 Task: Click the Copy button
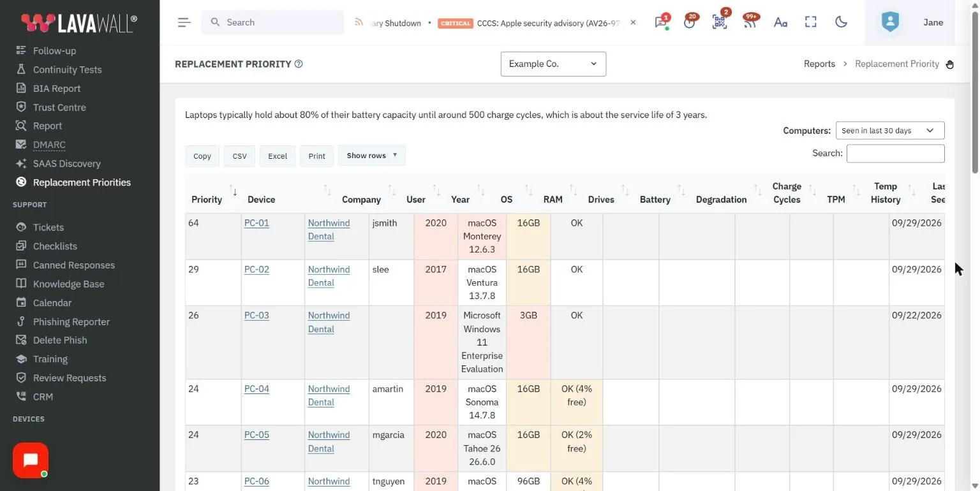click(x=202, y=156)
